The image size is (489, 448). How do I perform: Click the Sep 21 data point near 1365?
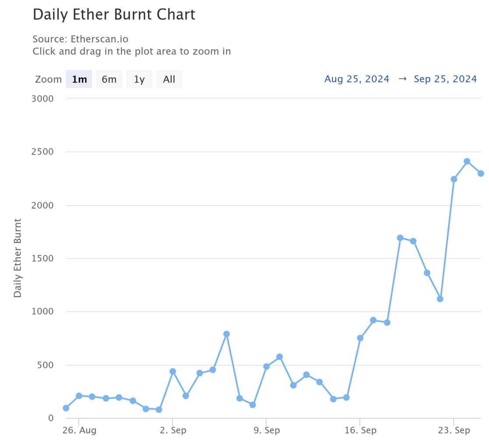pos(427,273)
